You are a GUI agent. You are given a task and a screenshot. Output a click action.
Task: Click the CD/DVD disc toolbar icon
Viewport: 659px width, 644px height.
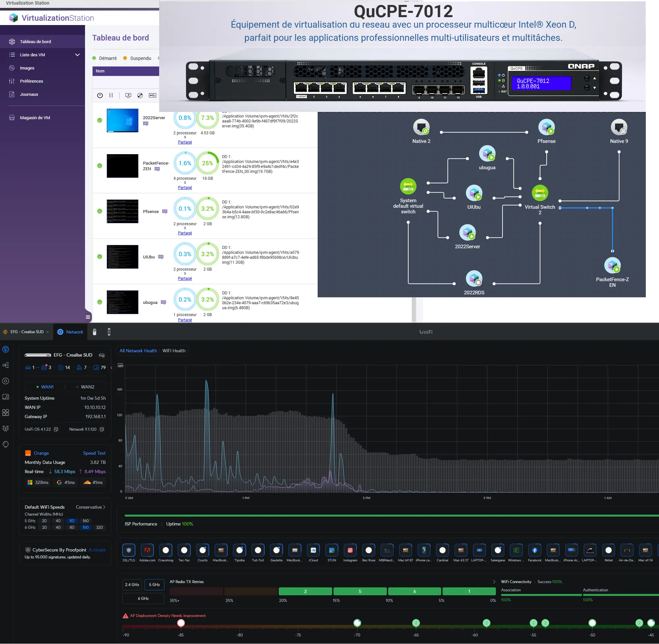pos(140,95)
